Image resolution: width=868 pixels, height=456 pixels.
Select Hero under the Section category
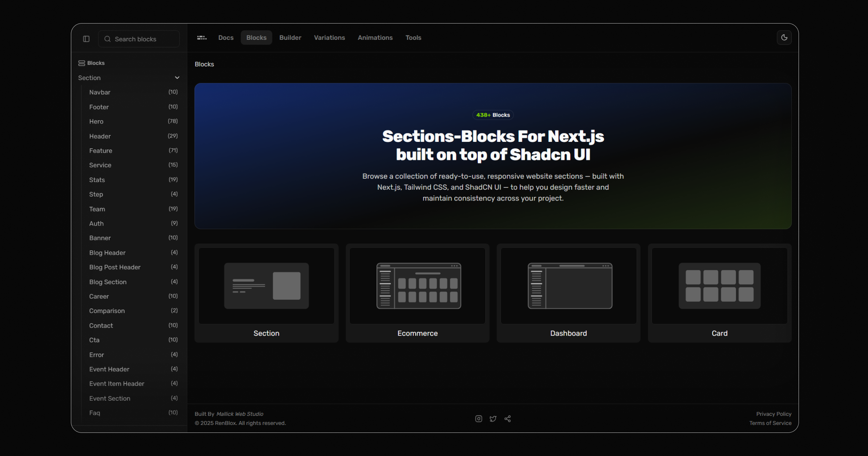coord(96,121)
